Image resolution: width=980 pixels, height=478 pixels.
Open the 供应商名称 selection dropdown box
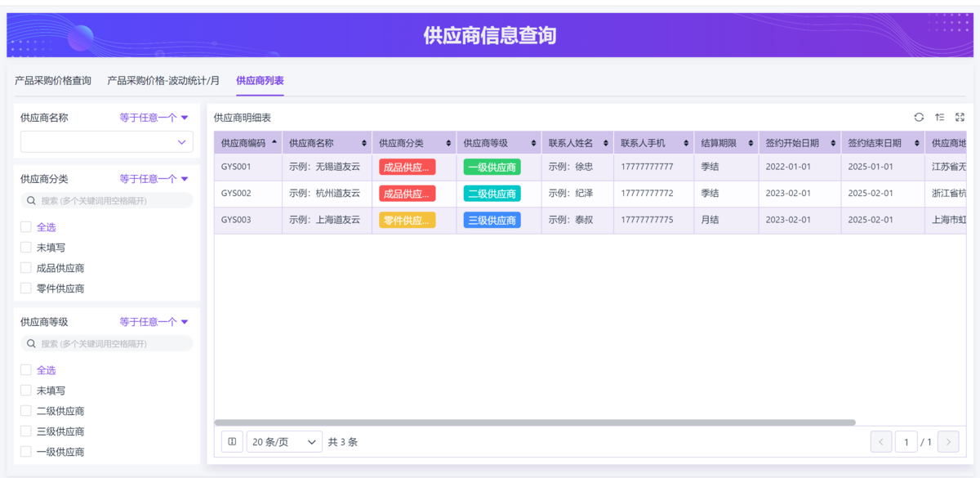(107, 142)
